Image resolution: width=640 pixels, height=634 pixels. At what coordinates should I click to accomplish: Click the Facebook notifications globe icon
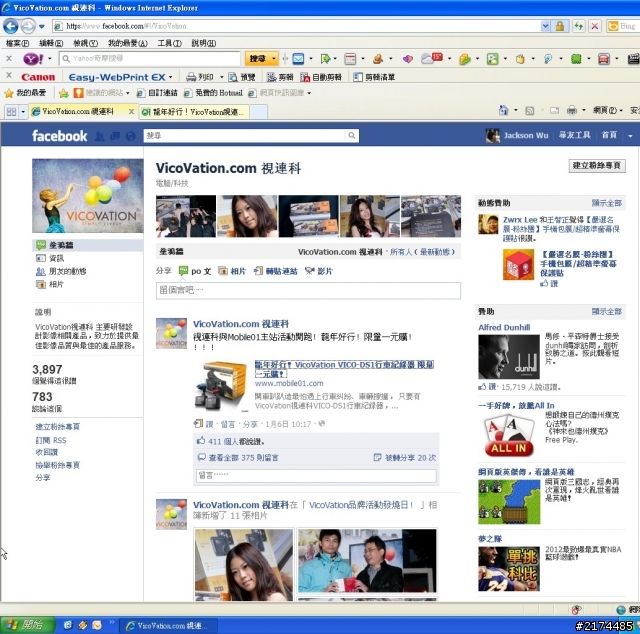pos(130,136)
